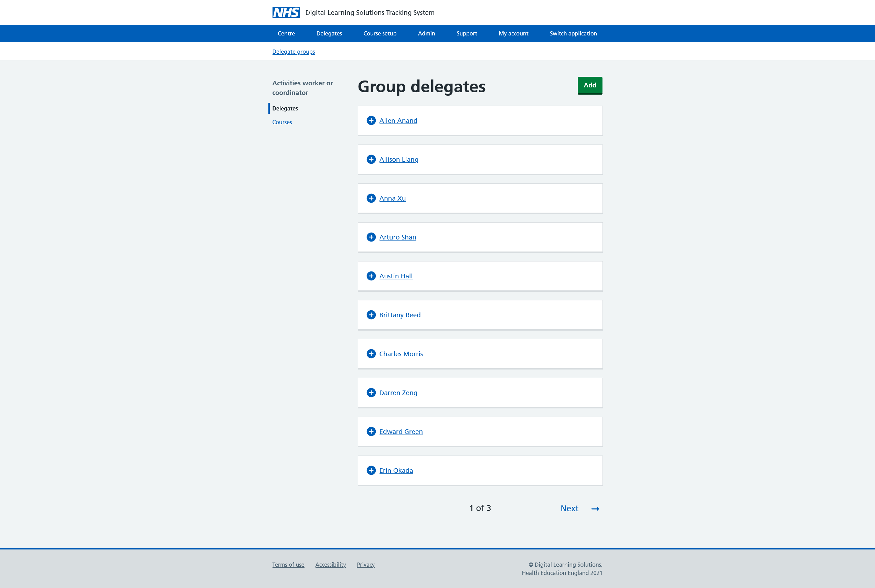This screenshot has width=875, height=588.
Task: Expand Erin Okada's delegate details
Action: (396, 471)
